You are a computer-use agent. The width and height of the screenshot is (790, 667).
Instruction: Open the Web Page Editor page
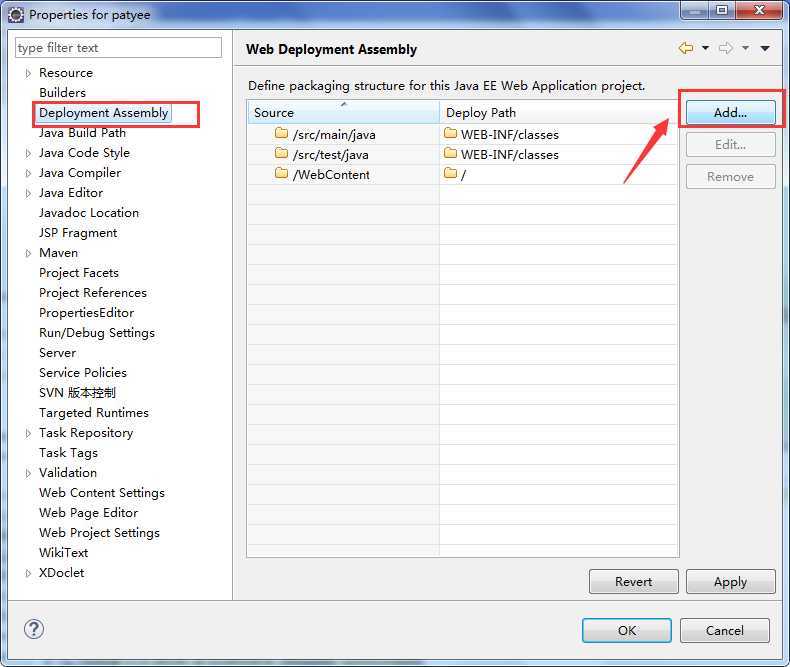coord(89,513)
